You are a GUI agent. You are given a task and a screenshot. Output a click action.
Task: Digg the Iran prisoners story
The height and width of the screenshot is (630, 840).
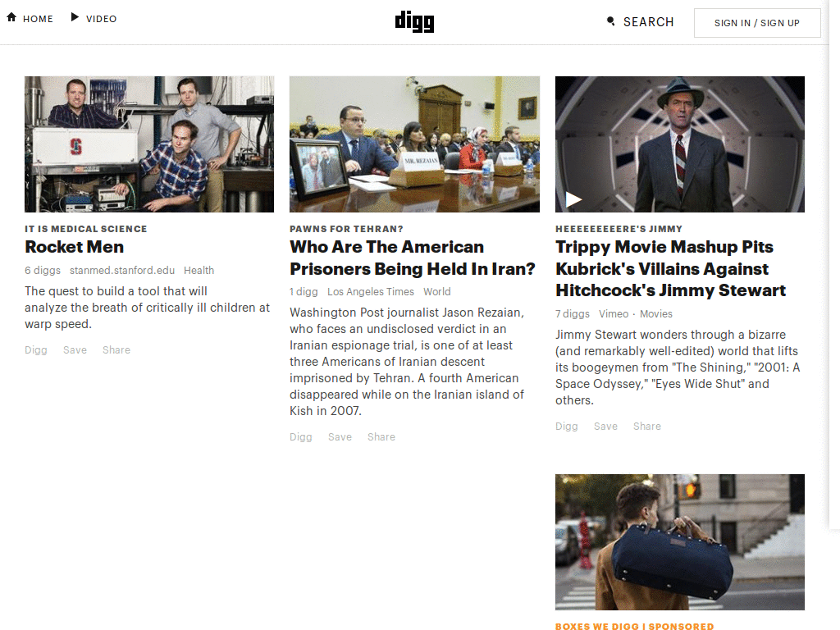pos(300,436)
